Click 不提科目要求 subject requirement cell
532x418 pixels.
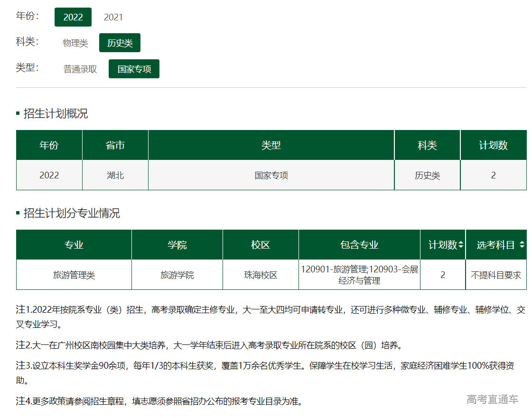pos(496,275)
